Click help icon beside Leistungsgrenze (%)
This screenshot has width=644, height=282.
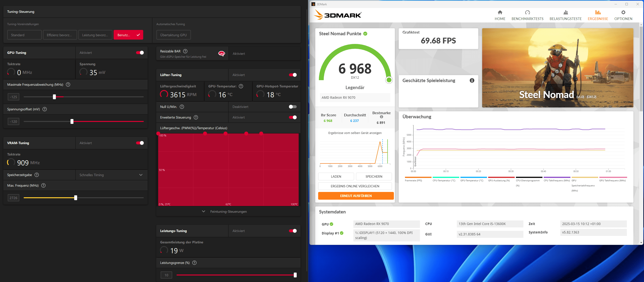tap(194, 263)
